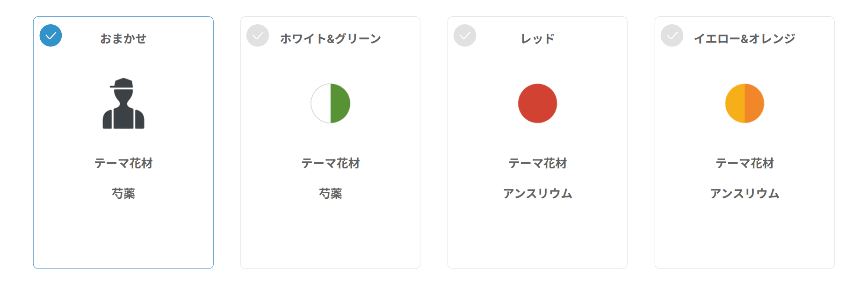Select the おまかせ card title

click(x=123, y=38)
